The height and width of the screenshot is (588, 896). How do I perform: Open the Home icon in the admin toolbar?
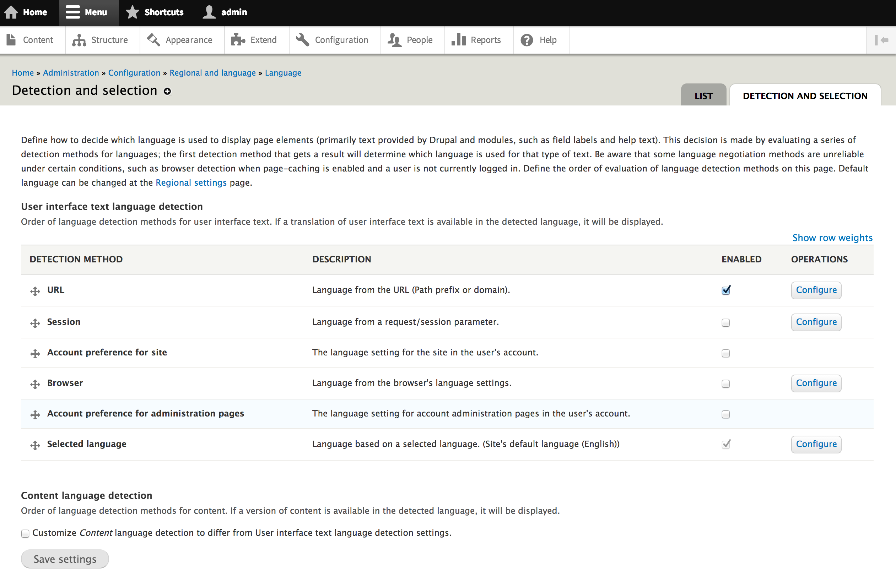pos(11,12)
